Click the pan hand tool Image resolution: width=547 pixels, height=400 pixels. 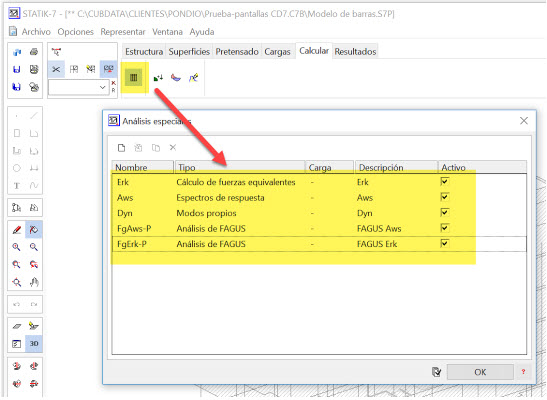[34, 282]
